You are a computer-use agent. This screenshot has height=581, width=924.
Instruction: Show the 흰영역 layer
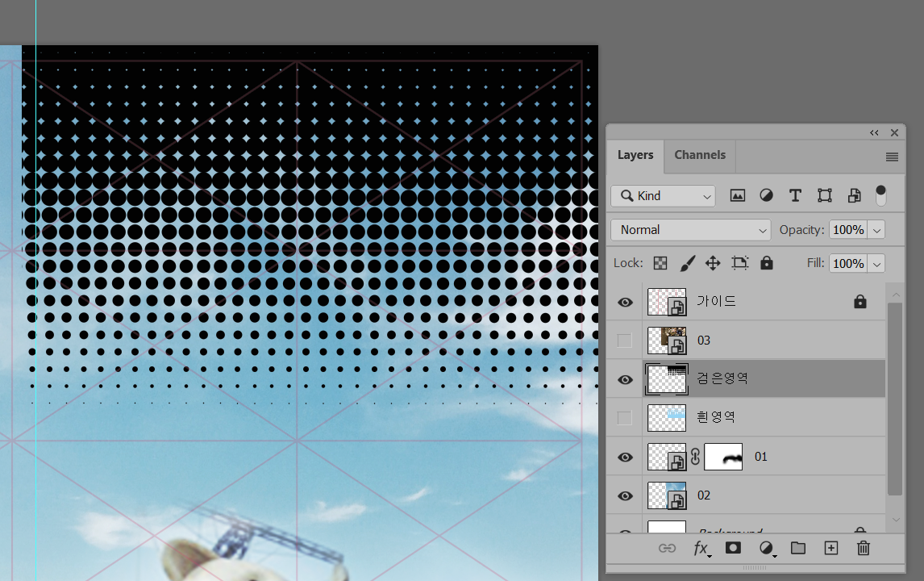pyautogui.click(x=625, y=418)
